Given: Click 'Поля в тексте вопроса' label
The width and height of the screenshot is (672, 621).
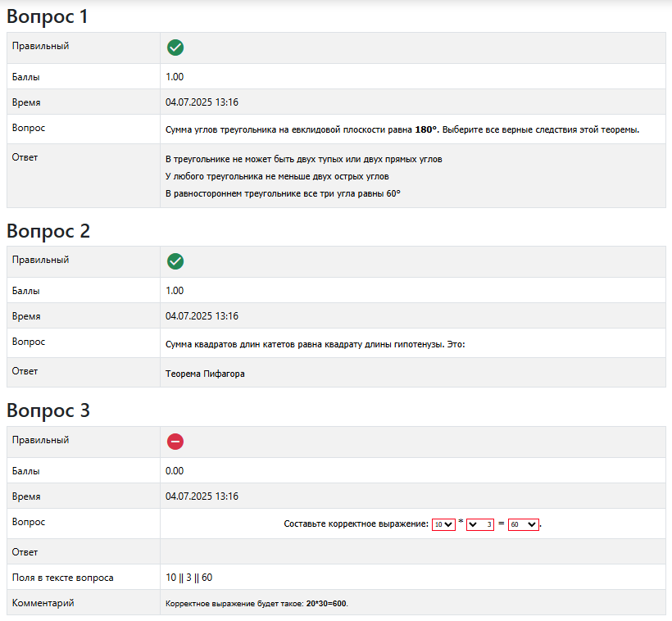Looking at the screenshot, I should click(x=62, y=578).
